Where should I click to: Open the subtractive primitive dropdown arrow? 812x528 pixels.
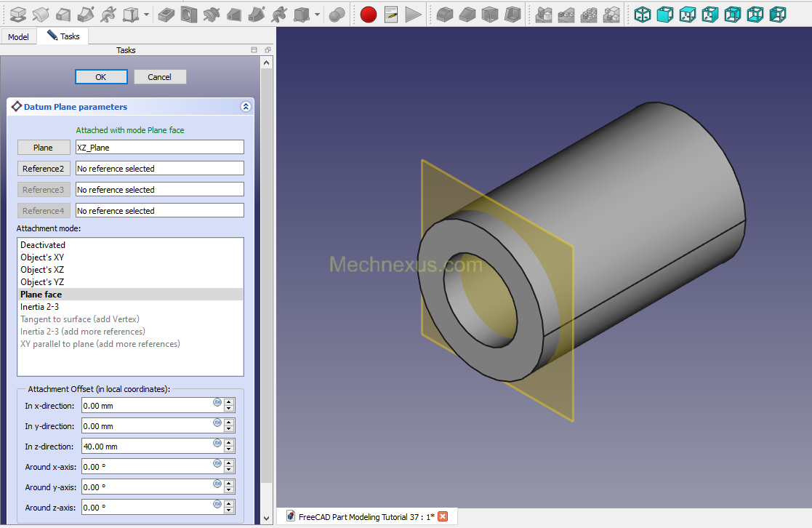point(318,14)
